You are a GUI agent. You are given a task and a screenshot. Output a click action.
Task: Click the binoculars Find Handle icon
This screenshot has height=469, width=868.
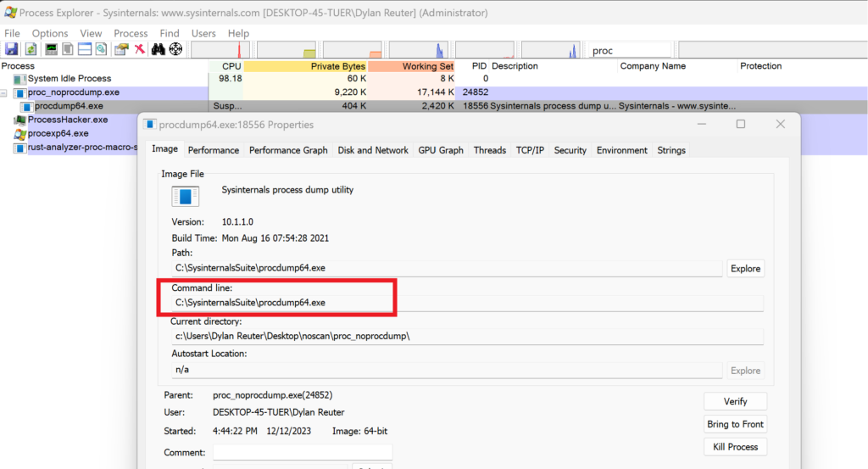158,49
